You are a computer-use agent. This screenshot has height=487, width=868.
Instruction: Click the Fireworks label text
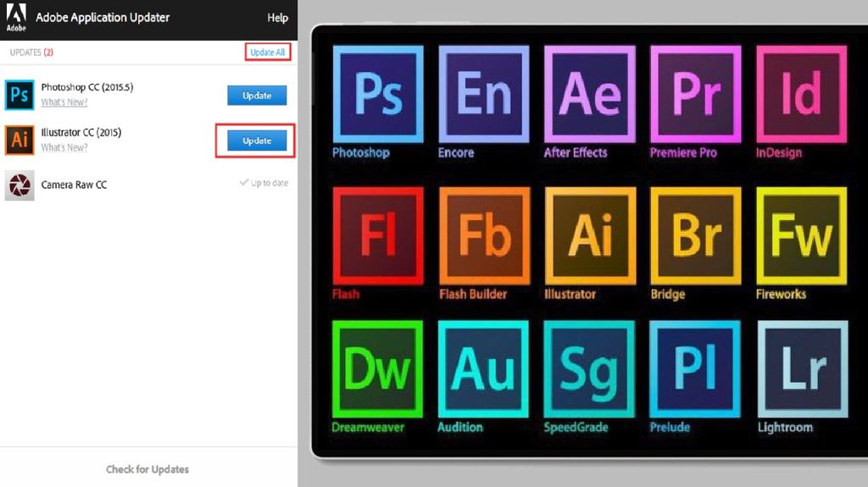click(781, 294)
